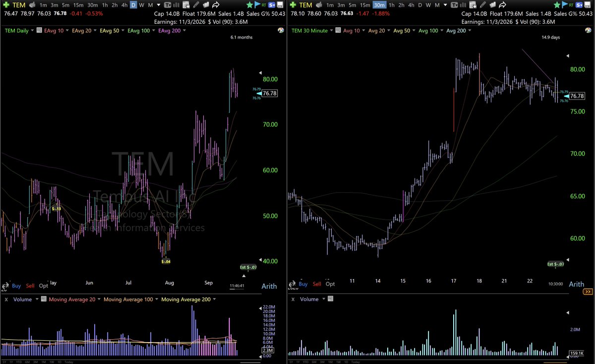Screen dimensions: 595x364
Task: Open folder icon on left chart toolbar
Action: pos(206,5)
